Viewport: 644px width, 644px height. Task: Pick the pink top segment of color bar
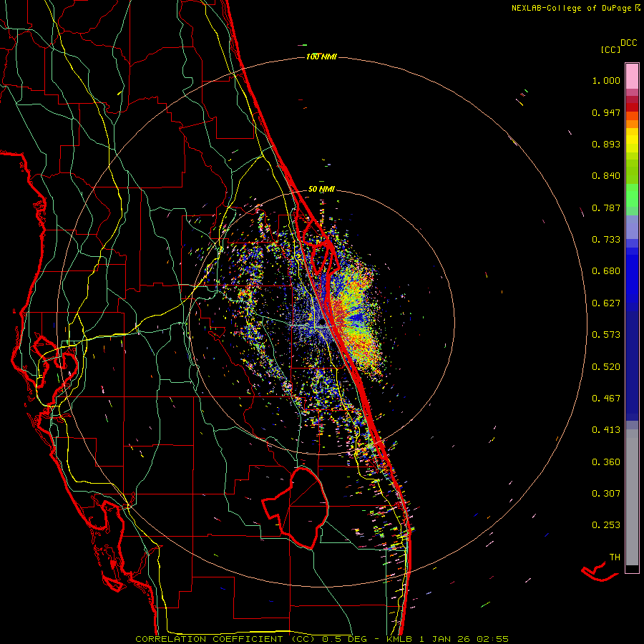coord(632,77)
